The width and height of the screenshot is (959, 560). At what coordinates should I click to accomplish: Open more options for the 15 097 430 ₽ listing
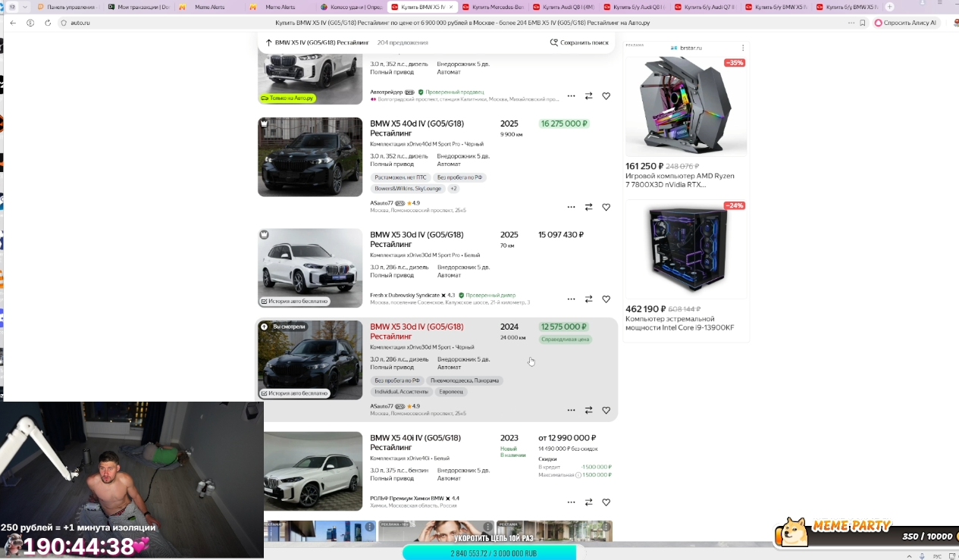[571, 299]
